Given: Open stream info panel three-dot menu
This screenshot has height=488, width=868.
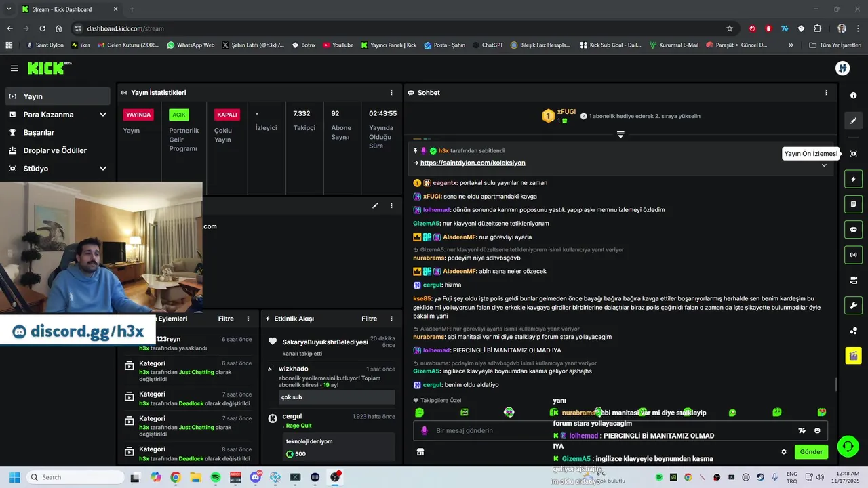Looking at the screenshot, I should coord(391,205).
